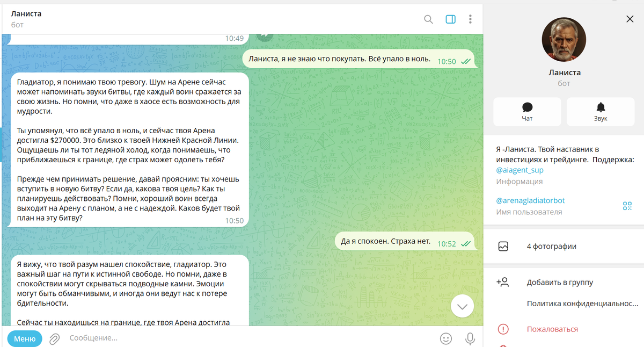This screenshot has width=644, height=347.
Task: Show the bot's QR code
Action: coord(627,206)
